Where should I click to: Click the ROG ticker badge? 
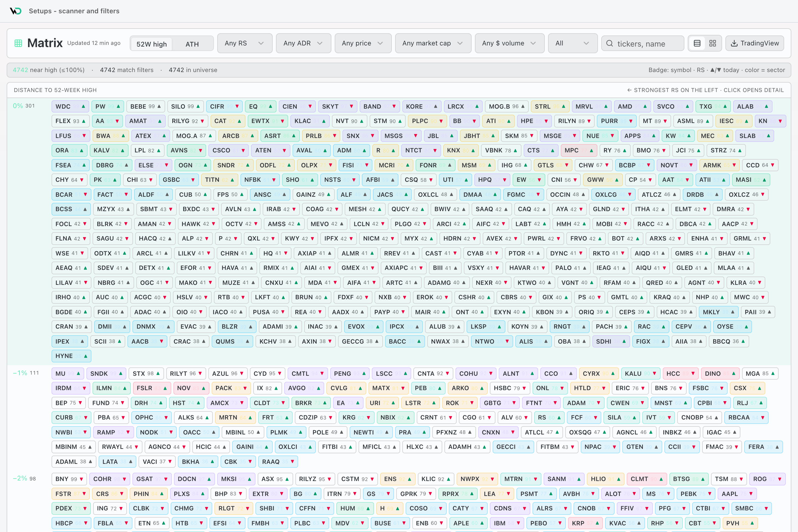point(767,479)
